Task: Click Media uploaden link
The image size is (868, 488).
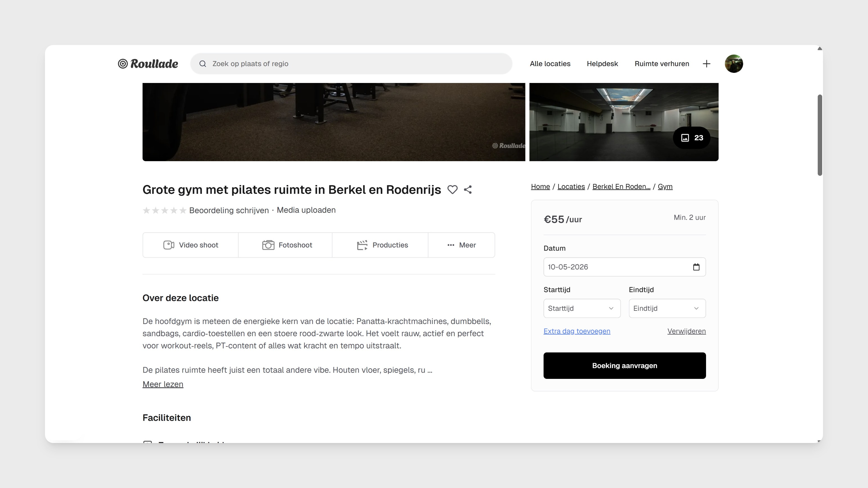Action: point(306,210)
